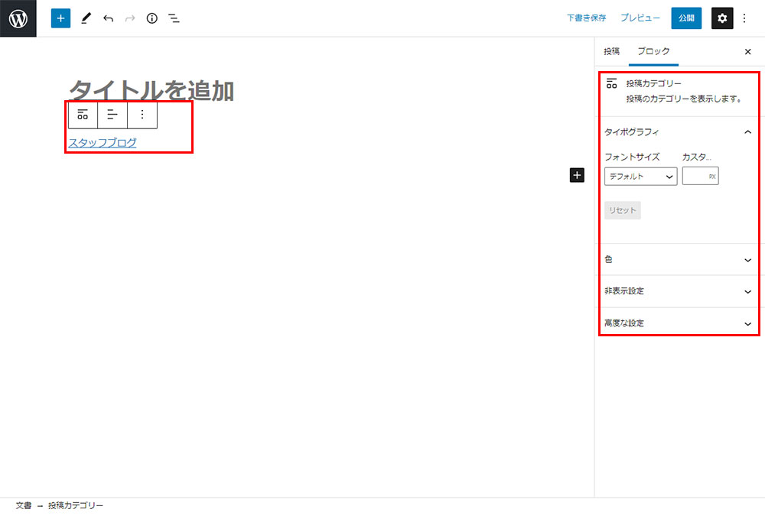Expand the 色 panel
This screenshot has height=532, width=765.
747,260
